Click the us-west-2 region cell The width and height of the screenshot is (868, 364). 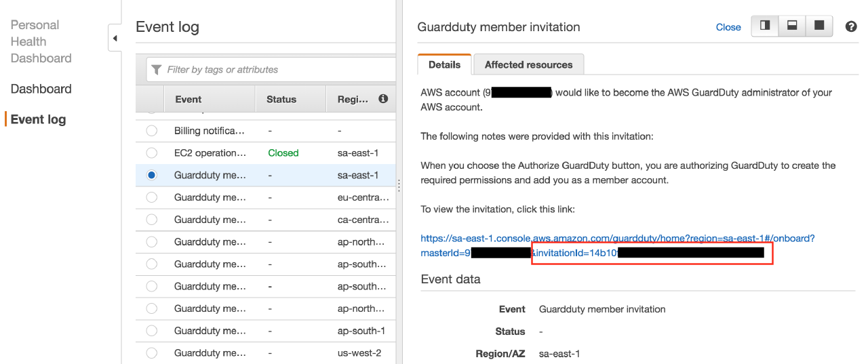[x=359, y=353]
